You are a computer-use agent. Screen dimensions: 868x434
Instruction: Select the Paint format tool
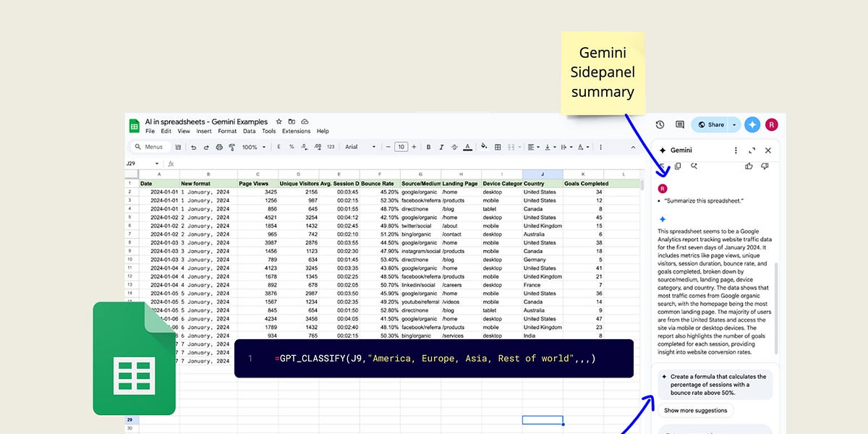[x=231, y=146]
